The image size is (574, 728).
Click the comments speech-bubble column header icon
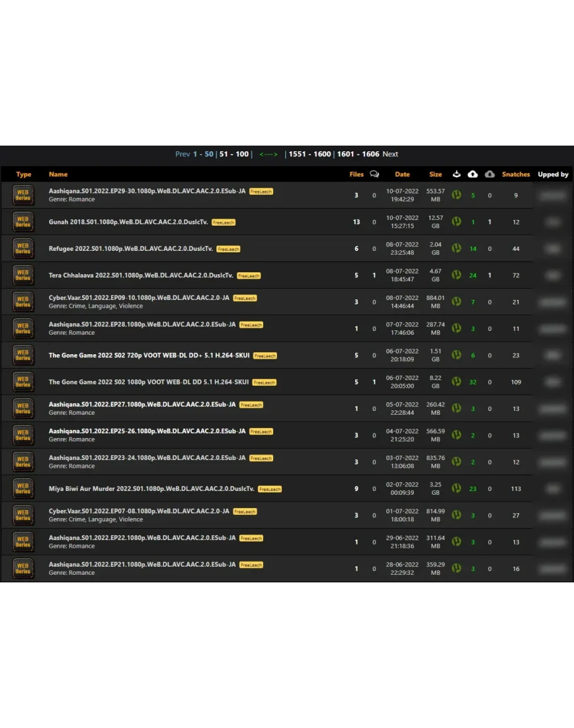point(374,175)
